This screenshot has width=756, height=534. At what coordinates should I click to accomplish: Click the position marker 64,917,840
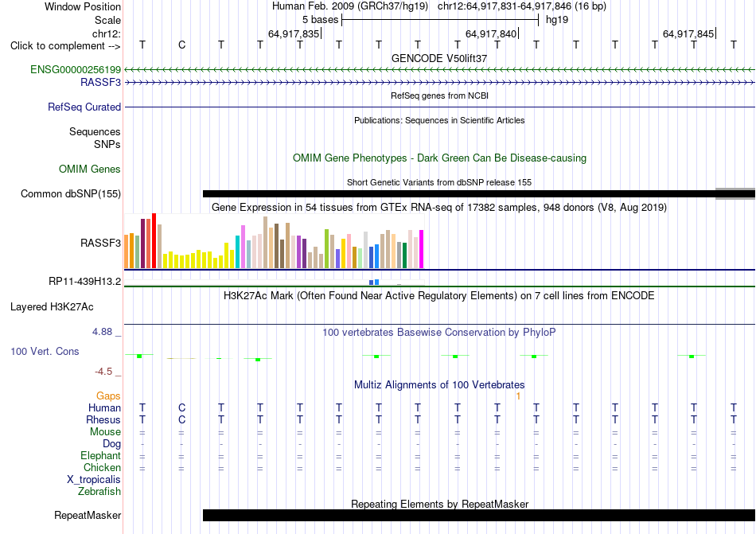click(491, 33)
